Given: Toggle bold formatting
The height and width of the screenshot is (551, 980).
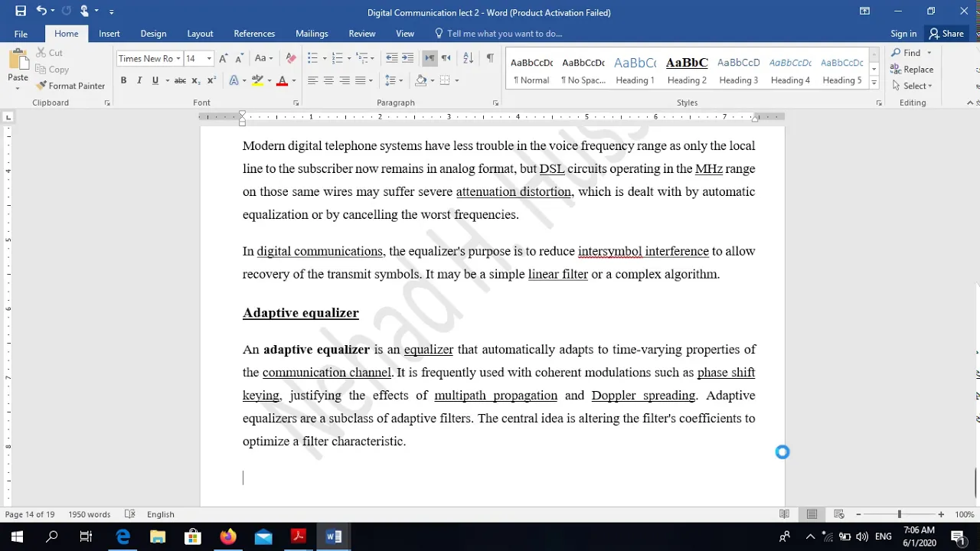Looking at the screenshot, I should pyautogui.click(x=123, y=80).
